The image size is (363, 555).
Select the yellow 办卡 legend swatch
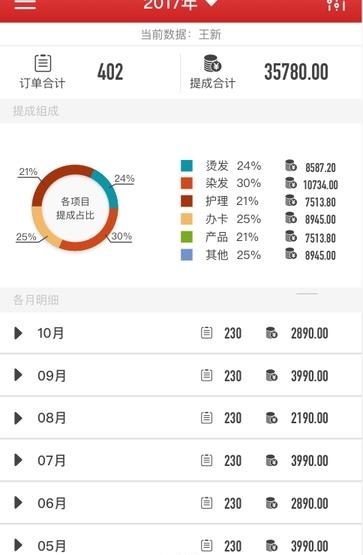click(186, 219)
